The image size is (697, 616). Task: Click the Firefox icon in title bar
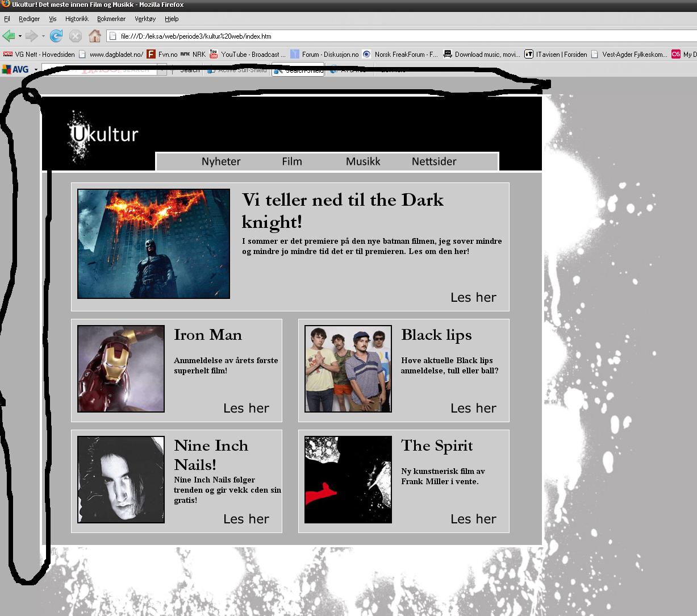pos(6,4)
